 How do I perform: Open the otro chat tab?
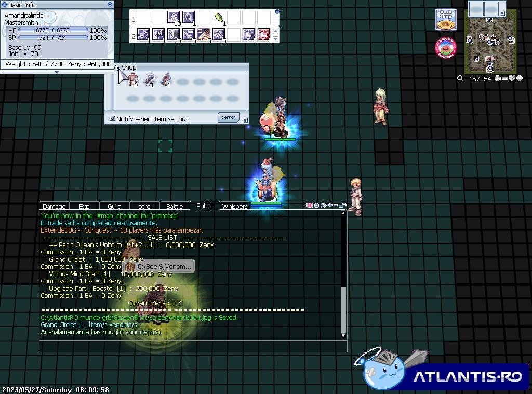144,206
